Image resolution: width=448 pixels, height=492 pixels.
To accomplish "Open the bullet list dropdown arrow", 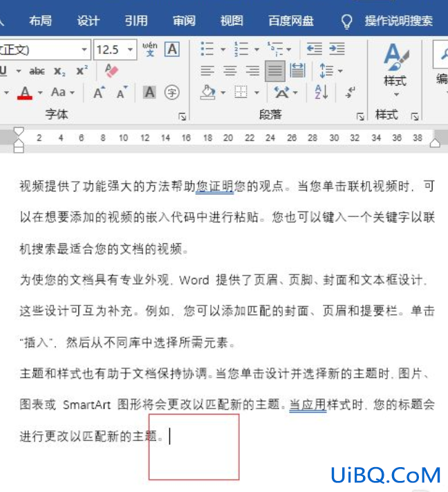I will point(223,49).
